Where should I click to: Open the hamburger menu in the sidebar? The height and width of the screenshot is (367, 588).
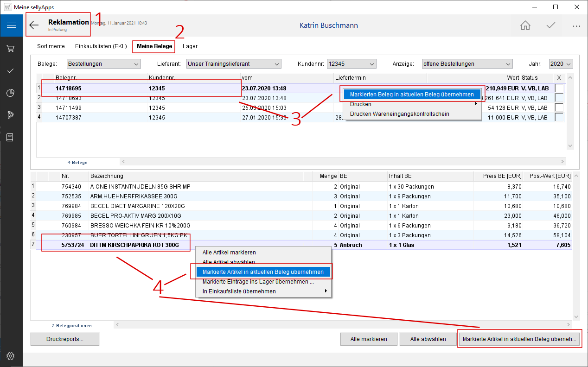tap(11, 25)
